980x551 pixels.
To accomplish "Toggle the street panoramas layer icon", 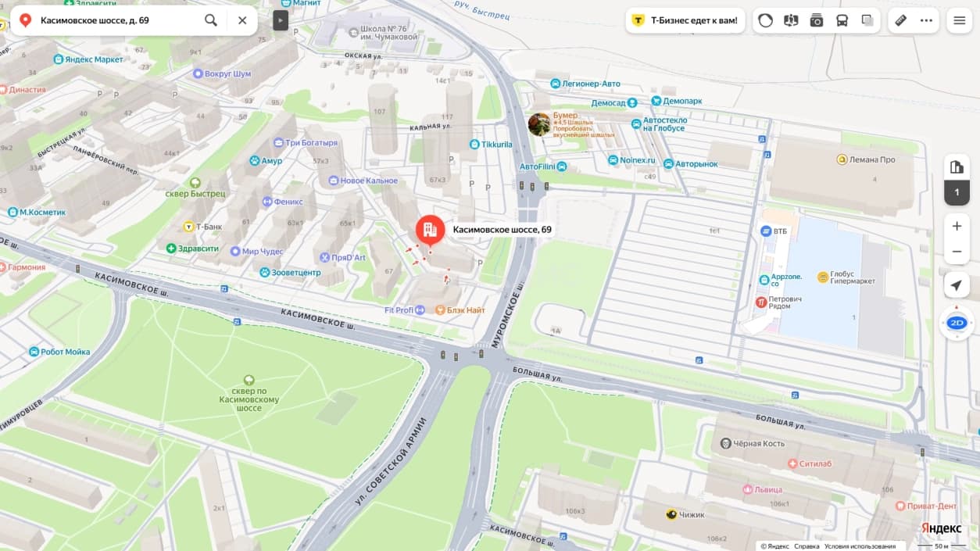I will 791,20.
